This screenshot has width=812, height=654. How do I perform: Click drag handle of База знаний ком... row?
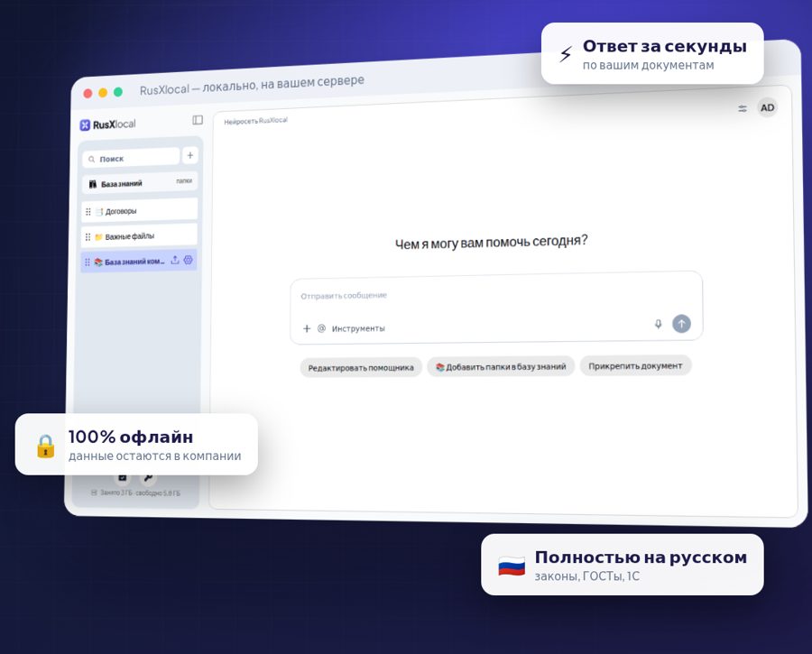pos(87,263)
